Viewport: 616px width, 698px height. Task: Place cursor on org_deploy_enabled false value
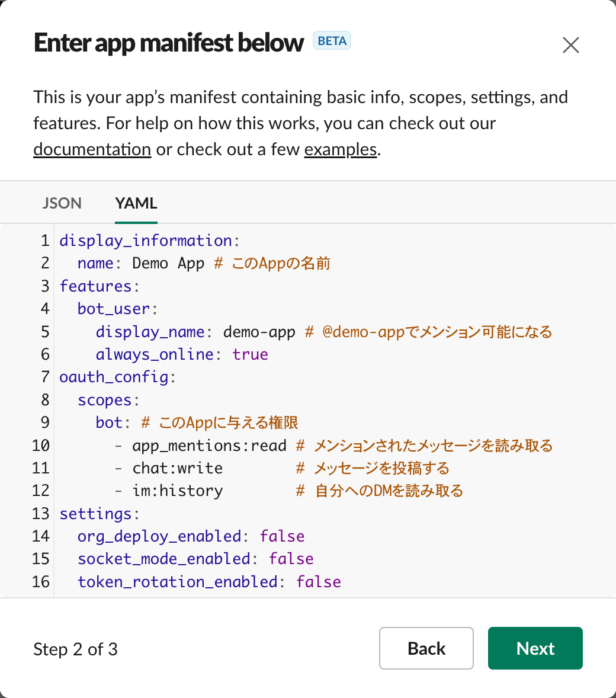point(282,536)
